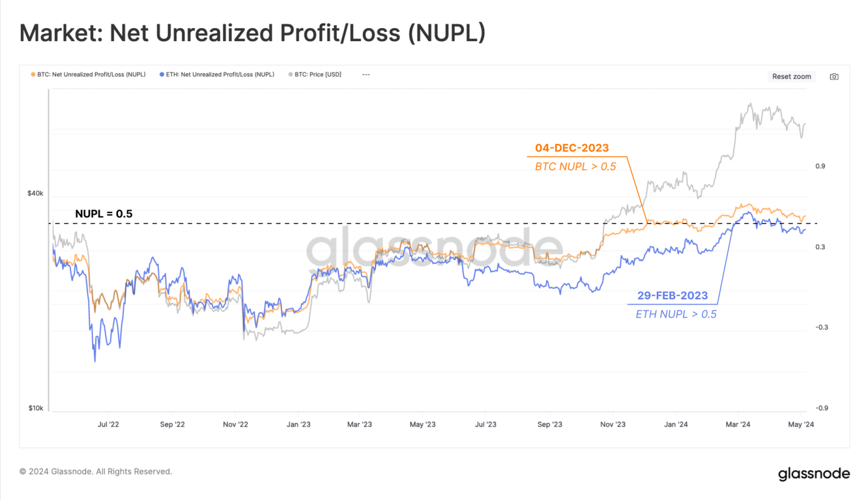The image size is (868, 500).
Task: Toggle ETH NUPL legend series
Action: [x=217, y=75]
